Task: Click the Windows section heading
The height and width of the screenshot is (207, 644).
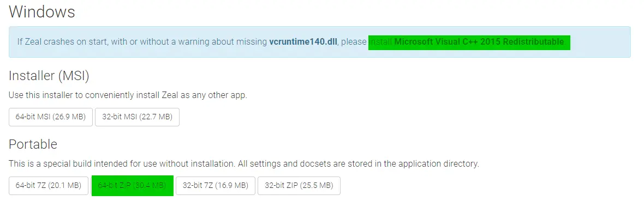Action: [42, 11]
